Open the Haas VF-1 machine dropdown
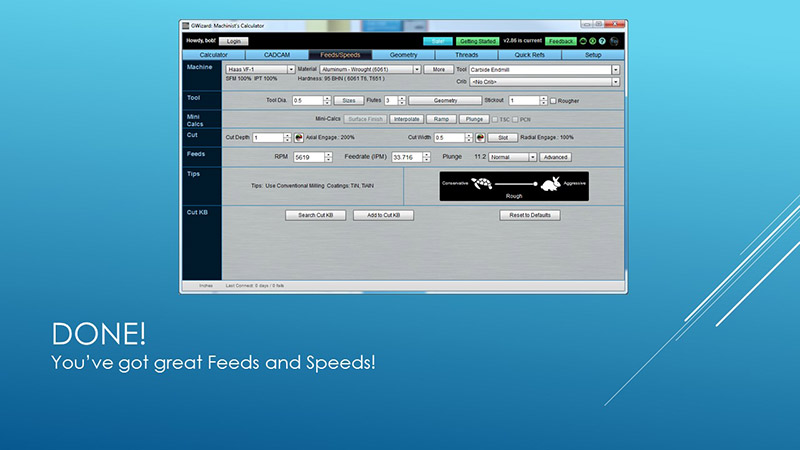This screenshot has width=800, height=450. 290,70
